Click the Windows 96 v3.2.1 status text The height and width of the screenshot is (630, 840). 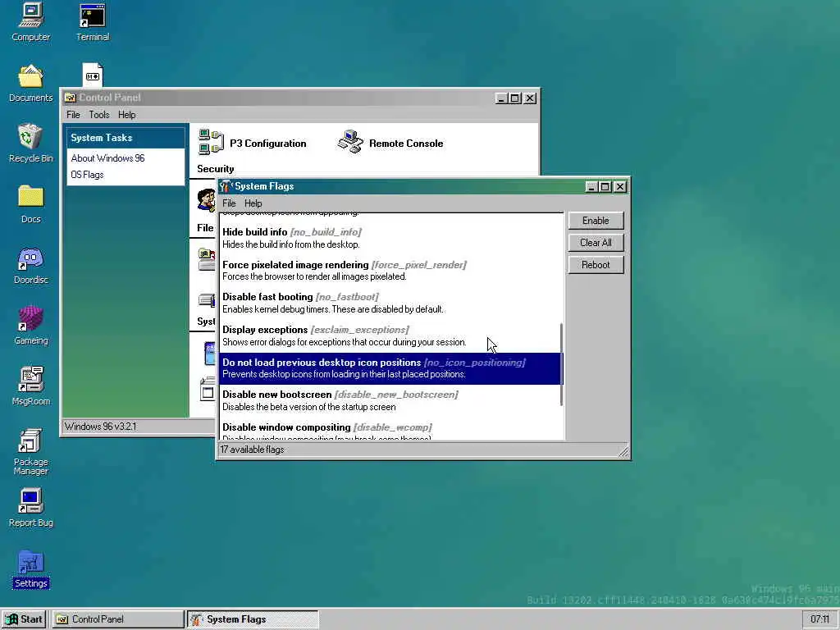point(100,427)
